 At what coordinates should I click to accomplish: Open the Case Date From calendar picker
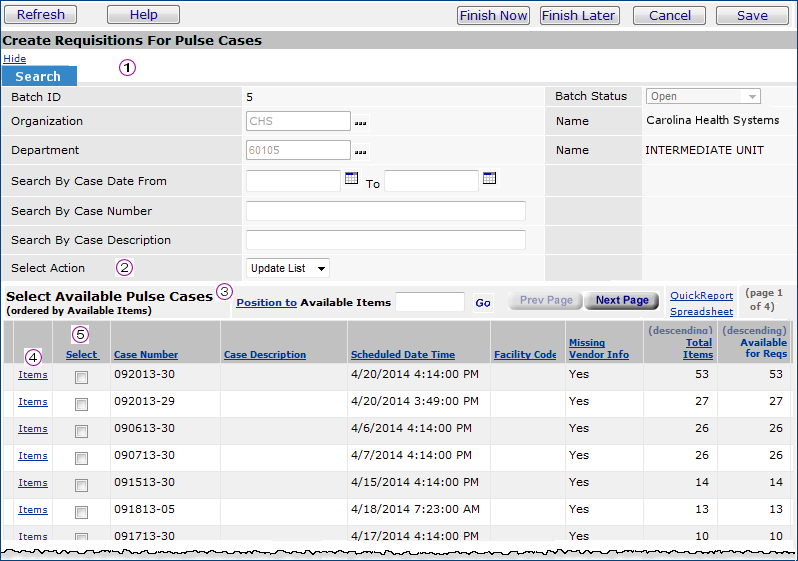[351, 179]
